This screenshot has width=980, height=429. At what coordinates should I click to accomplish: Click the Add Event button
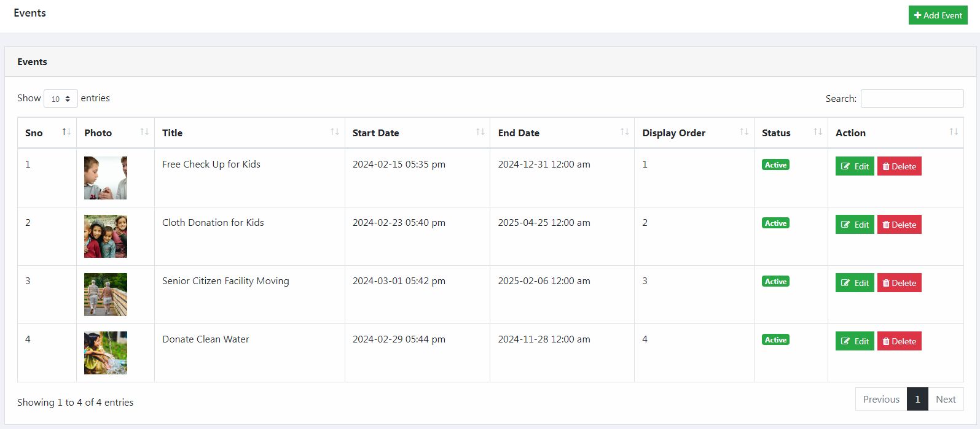coord(938,15)
